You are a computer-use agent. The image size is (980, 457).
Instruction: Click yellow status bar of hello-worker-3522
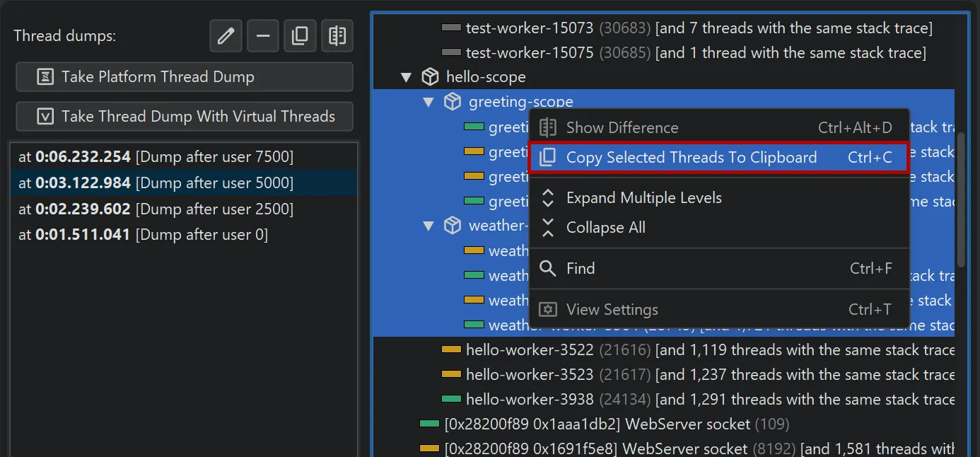tap(451, 349)
